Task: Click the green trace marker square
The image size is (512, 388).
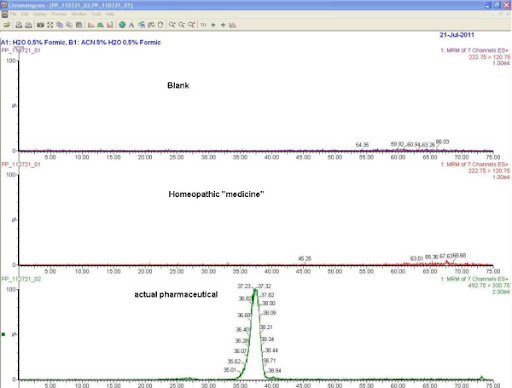Action: (x=4, y=334)
